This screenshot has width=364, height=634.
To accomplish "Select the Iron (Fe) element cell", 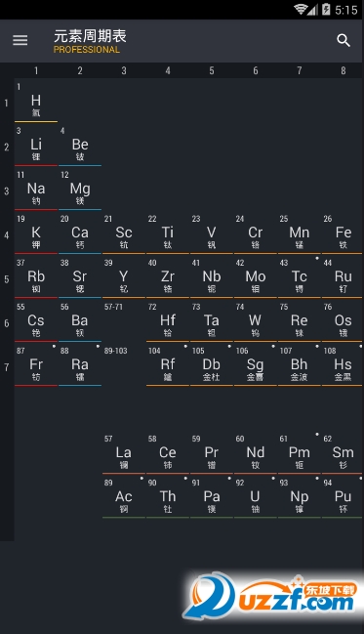I will click(343, 232).
